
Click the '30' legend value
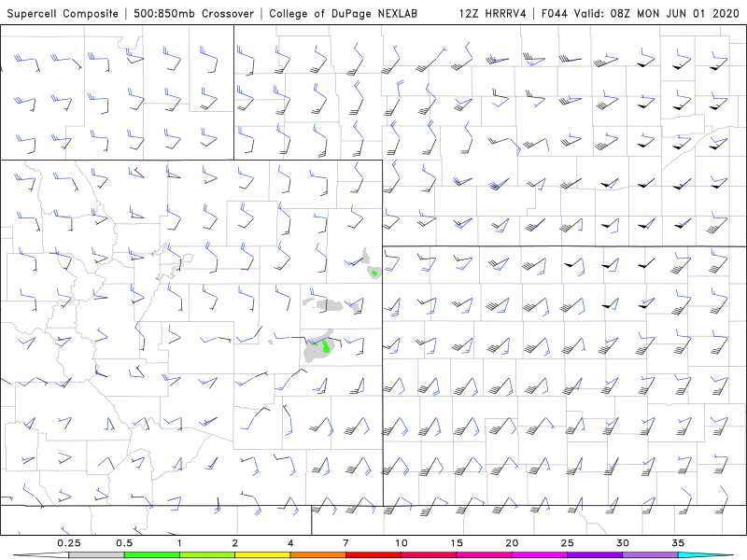622,543
